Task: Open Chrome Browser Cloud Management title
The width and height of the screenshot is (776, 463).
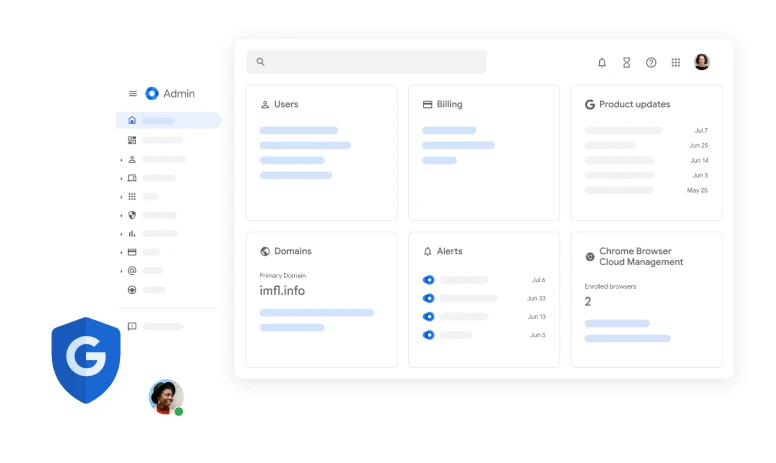Action: [641, 257]
